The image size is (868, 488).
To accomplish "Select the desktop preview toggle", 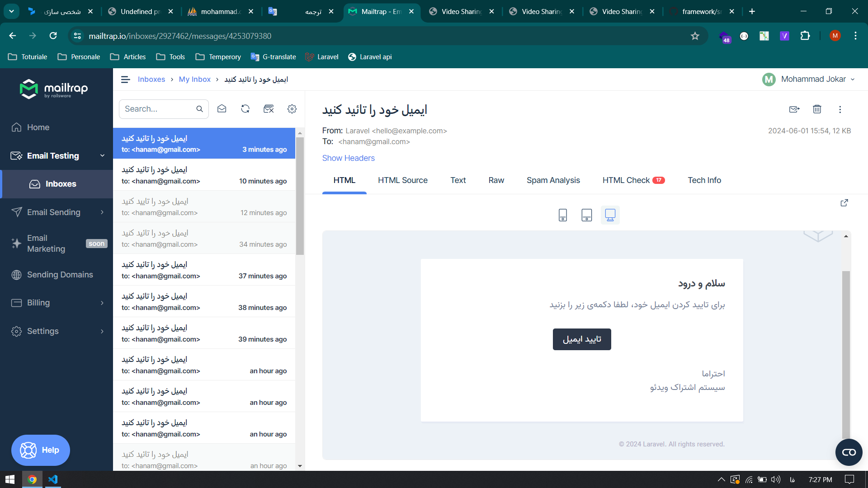I will pos(610,215).
